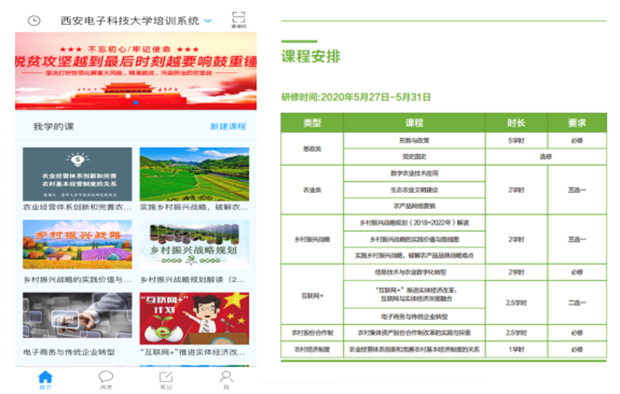Open the QR code scanner icon
The width and height of the screenshot is (620, 394).
point(238,19)
